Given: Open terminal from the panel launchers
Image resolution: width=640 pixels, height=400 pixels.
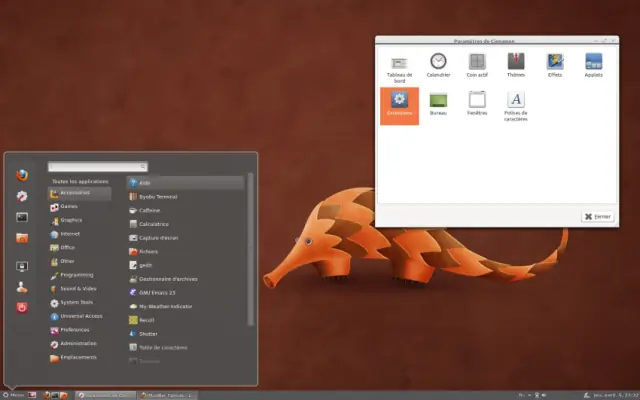Looking at the screenshot, I should point(55,395).
